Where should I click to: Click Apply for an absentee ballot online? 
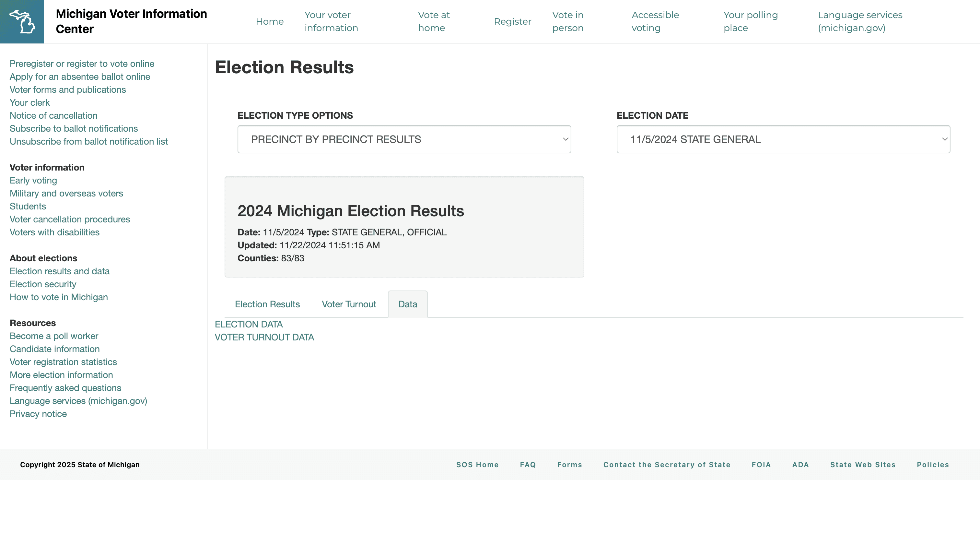(x=80, y=77)
